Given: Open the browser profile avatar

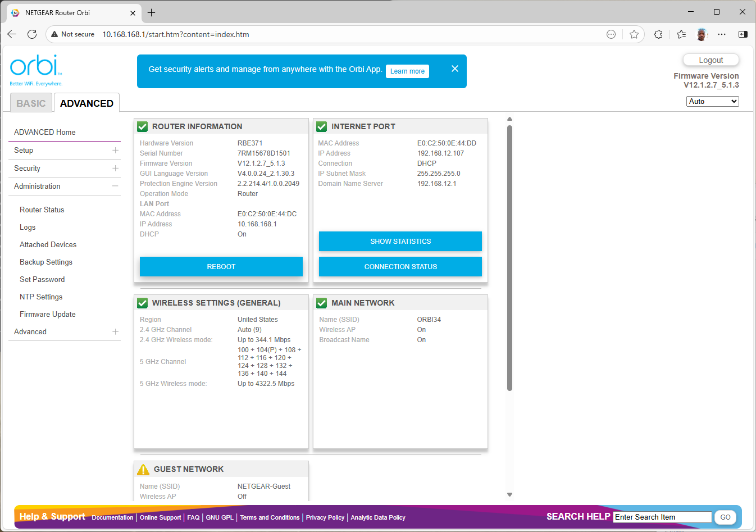Looking at the screenshot, I should [x=702, y=34].
